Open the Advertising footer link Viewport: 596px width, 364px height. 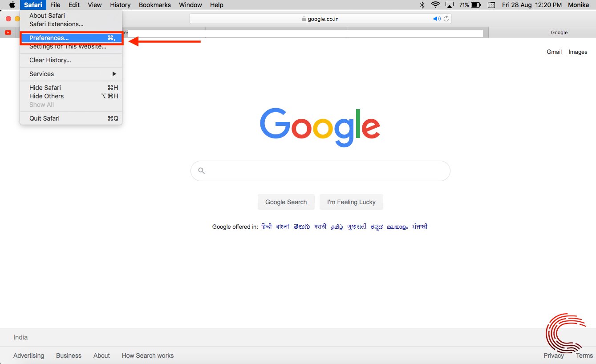point(28,356)
